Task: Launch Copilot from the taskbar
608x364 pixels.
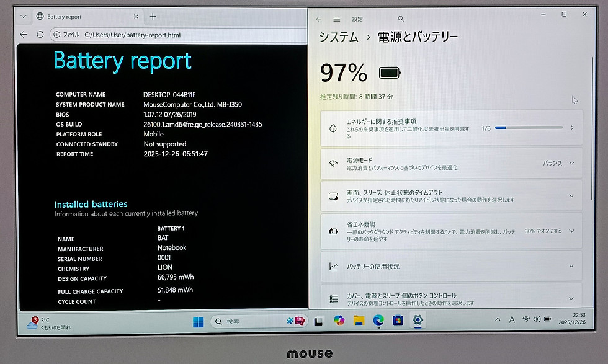Action: (x=339, y=321)
